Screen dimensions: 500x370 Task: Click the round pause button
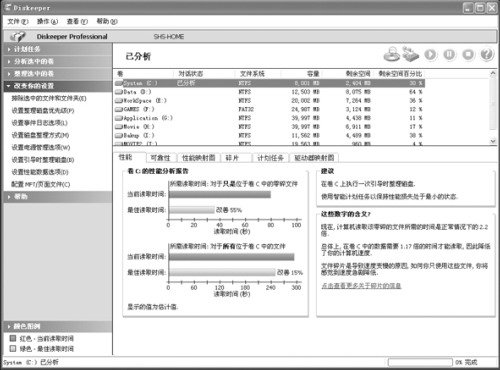pos(449,54)
